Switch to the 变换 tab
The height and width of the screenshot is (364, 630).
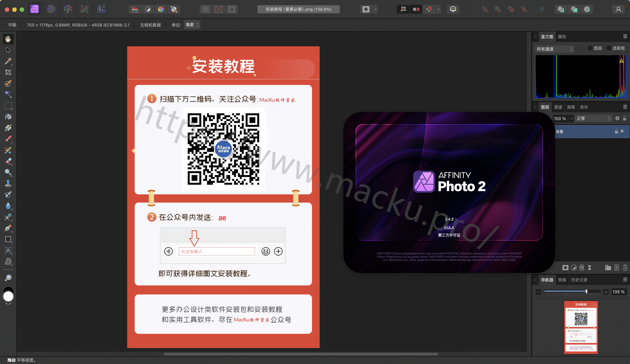click(562, 280)
